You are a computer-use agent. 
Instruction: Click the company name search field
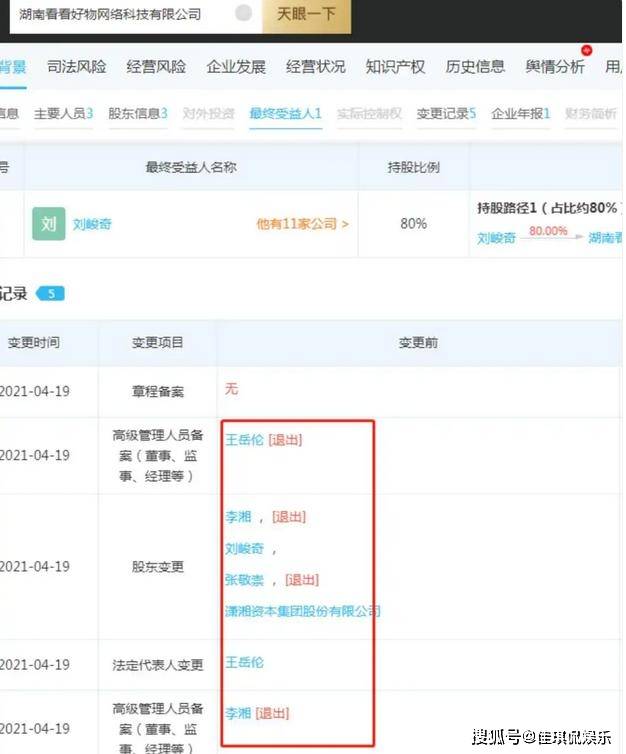point(136,15)
